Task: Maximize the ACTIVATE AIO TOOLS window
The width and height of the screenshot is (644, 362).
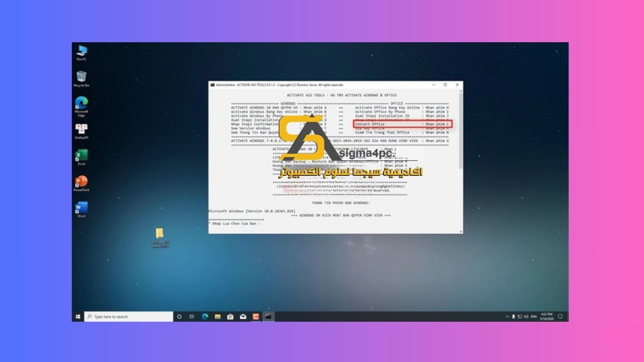Action: [x=445, y=85]
